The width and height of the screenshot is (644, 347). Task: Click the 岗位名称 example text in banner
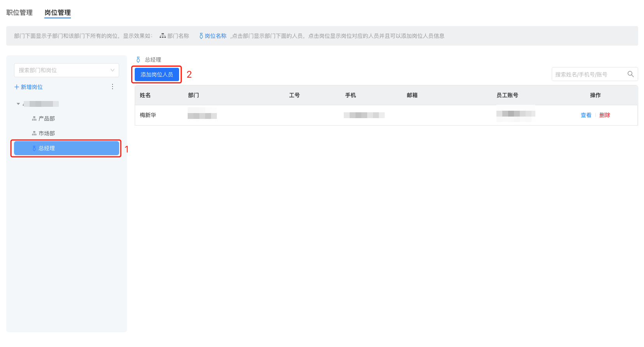click(x=216, y=36)
